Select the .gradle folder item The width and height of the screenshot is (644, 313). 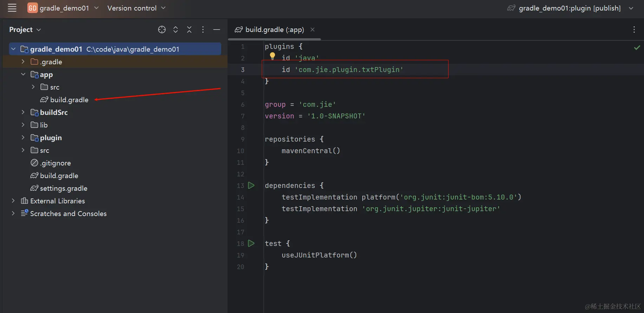click(x=46, y=62)
